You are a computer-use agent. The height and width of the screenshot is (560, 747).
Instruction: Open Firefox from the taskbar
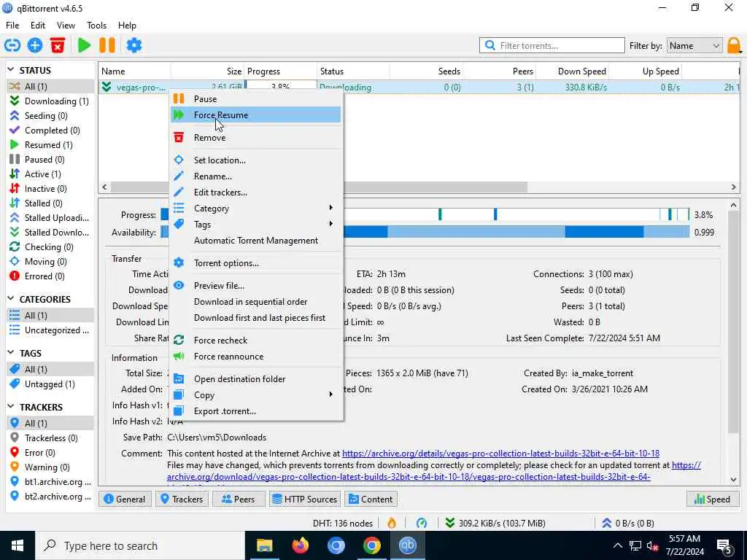(300, 545)
